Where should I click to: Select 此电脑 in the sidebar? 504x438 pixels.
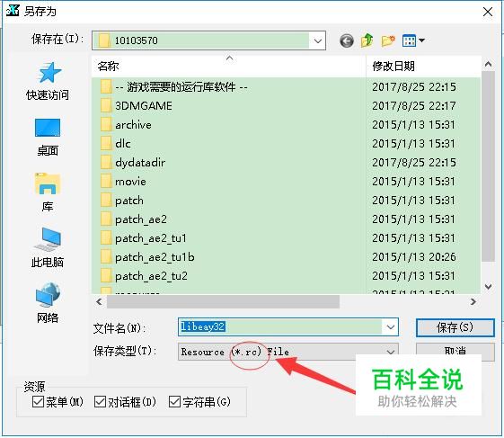[48, 248]
